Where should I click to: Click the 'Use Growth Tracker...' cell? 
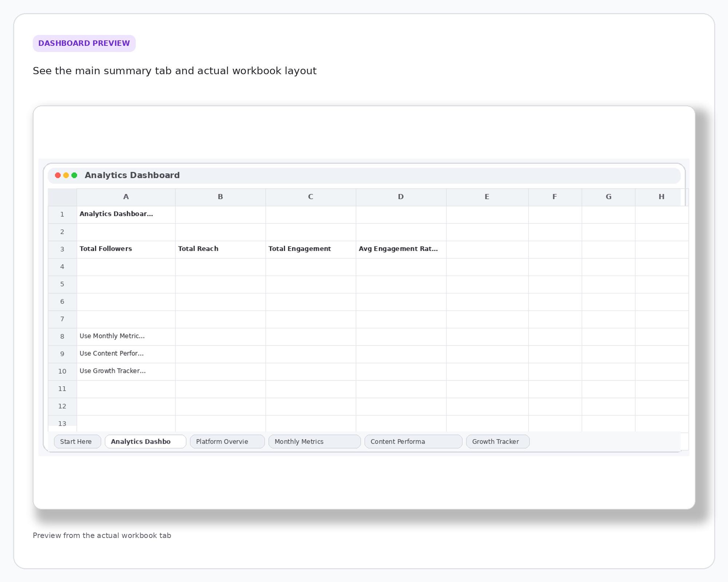[x=126, y=372]
